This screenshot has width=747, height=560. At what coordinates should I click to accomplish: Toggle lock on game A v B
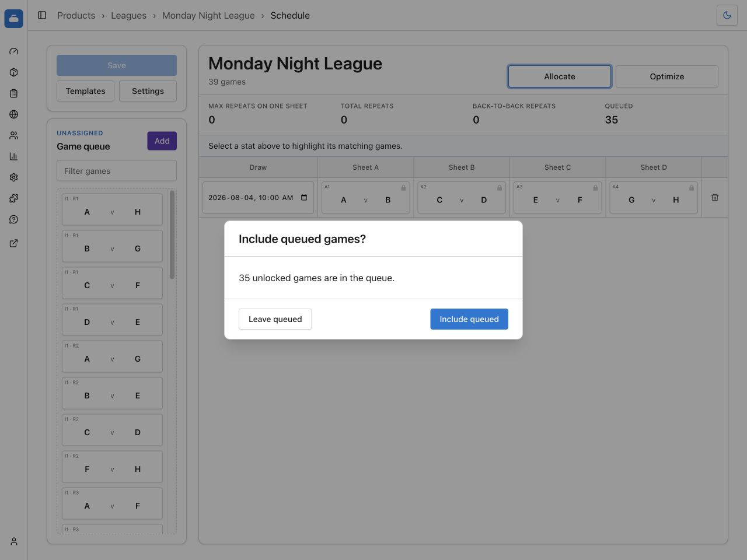pos(403,188)
